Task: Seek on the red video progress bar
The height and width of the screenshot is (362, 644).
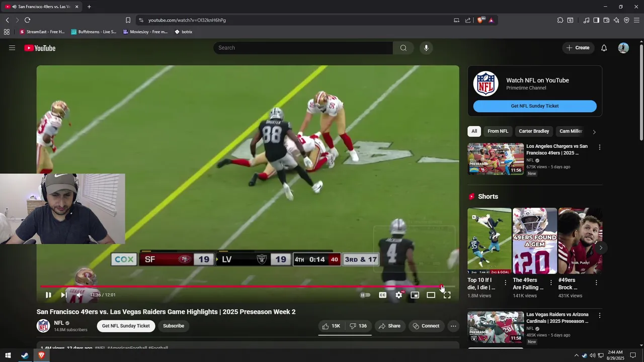Action: point(248,287)
